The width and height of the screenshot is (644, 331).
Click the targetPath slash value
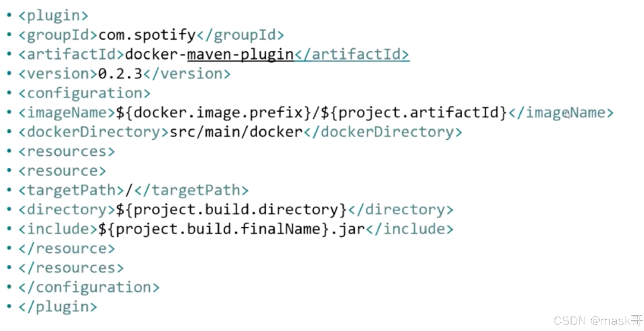[x=129, y=190]
